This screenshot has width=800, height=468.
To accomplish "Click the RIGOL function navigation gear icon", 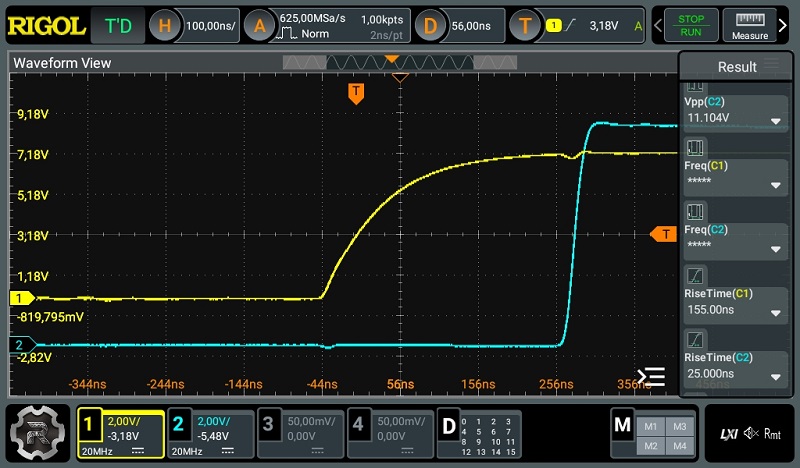I will click(x=37, y=433).
